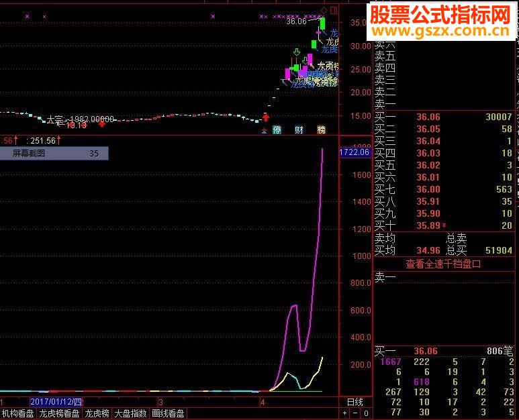Click the purple 1667 order size

pos(391,362)
